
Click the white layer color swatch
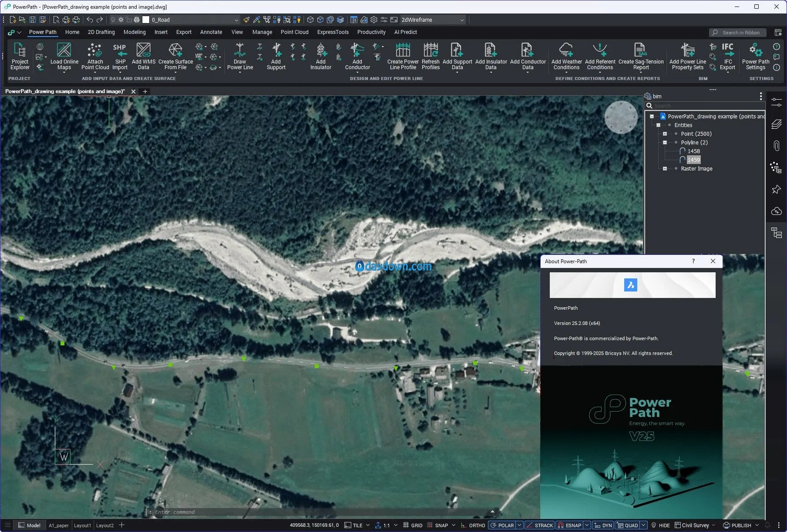coord(146,20)
